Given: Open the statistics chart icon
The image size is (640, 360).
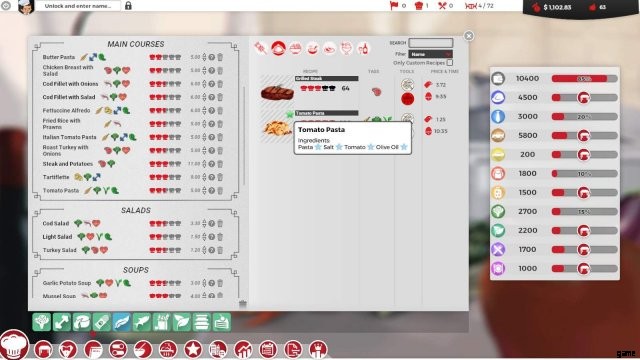Looking at the screenshot, I should [243, 350].
